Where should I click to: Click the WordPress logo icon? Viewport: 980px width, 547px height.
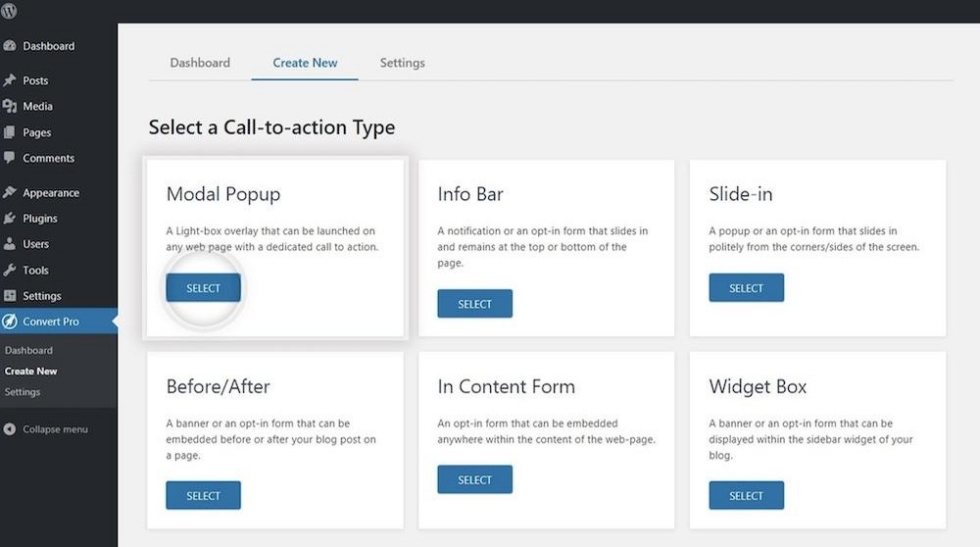[x=11, y=11]
